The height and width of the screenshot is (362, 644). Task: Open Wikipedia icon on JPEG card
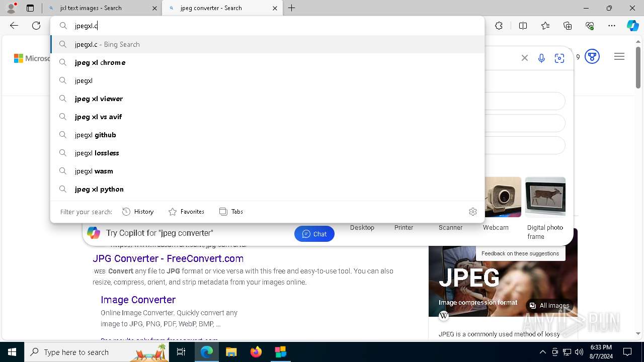pyautogui.click(x=444, y=316)
